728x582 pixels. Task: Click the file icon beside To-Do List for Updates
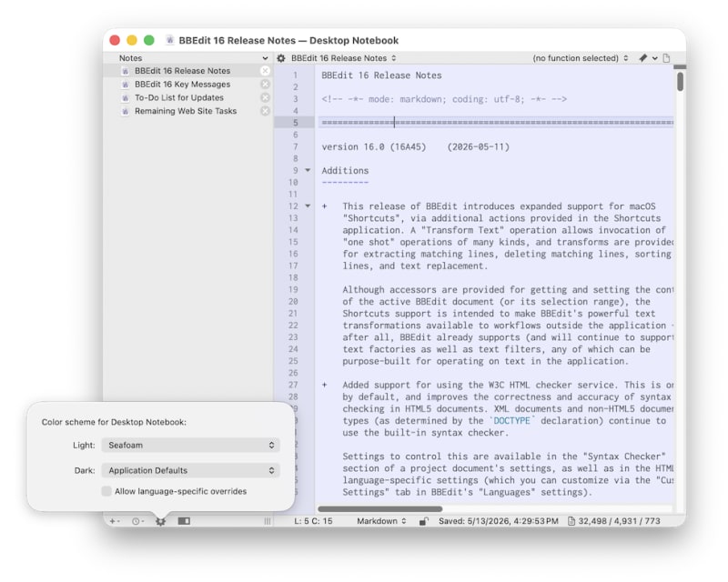(125, 98)
